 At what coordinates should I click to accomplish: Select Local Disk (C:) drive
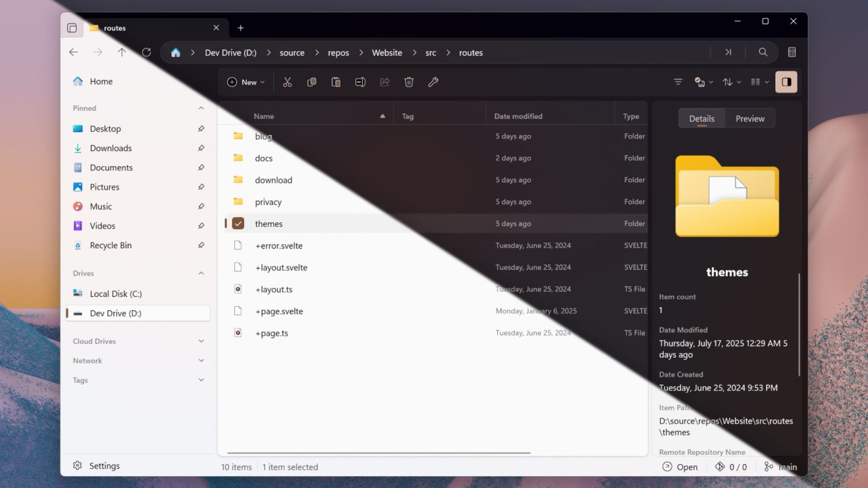point(138,294)
